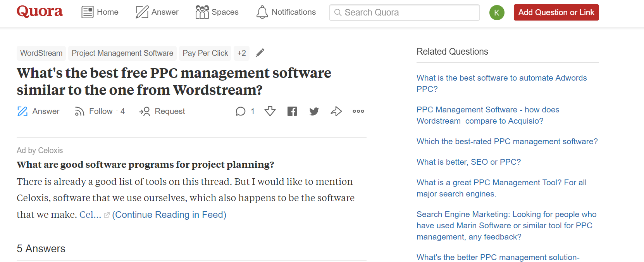Open the user profile avatar K

[x=497, y=12]
